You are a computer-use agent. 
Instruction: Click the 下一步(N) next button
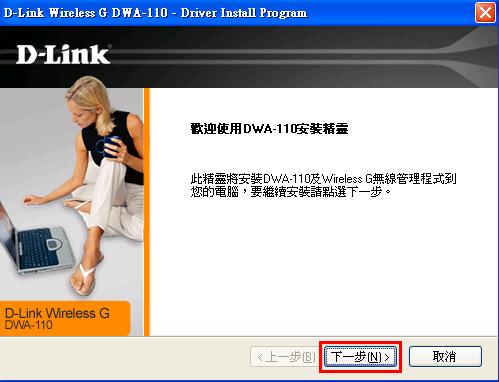coord(361,357)
